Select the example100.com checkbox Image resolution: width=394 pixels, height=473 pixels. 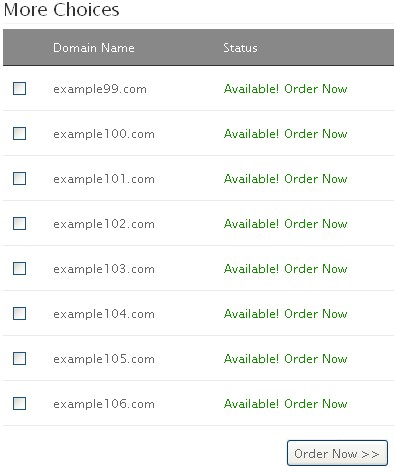coord(19,134)
